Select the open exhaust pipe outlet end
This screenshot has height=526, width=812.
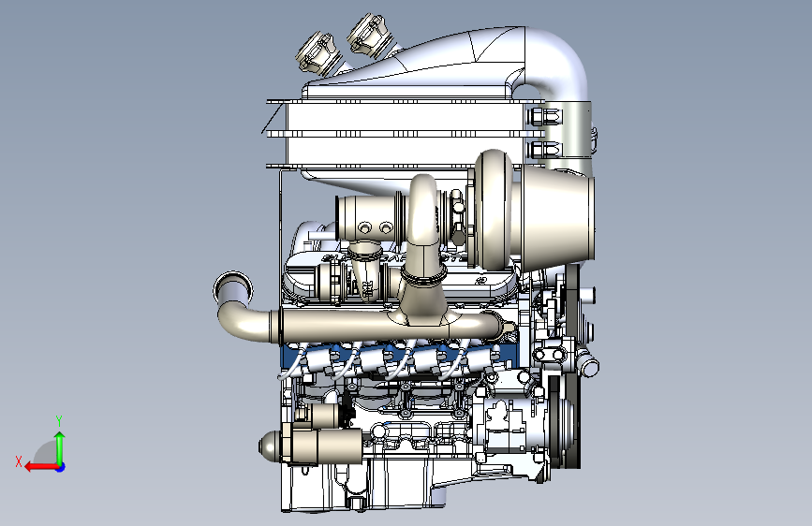coord(233,288)
